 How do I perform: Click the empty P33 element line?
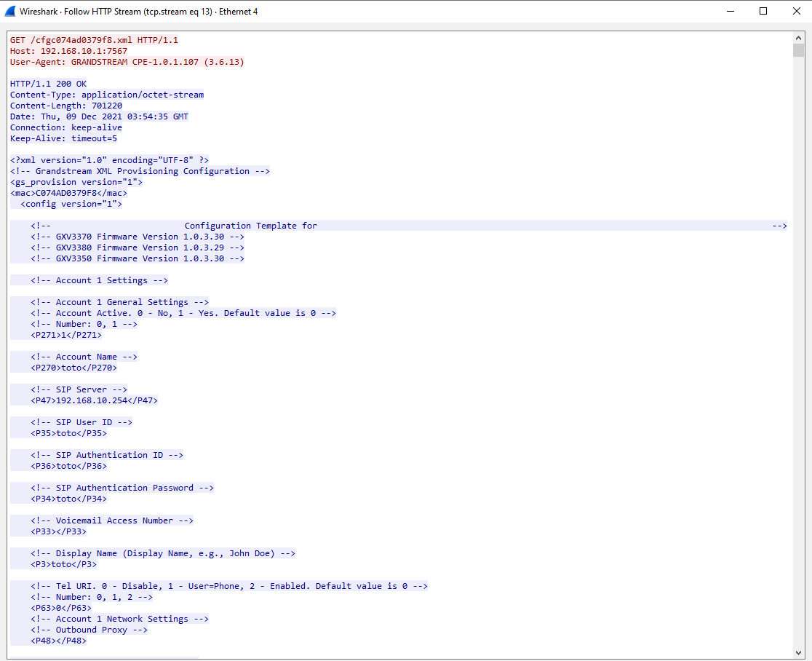[x=58, y=531]
